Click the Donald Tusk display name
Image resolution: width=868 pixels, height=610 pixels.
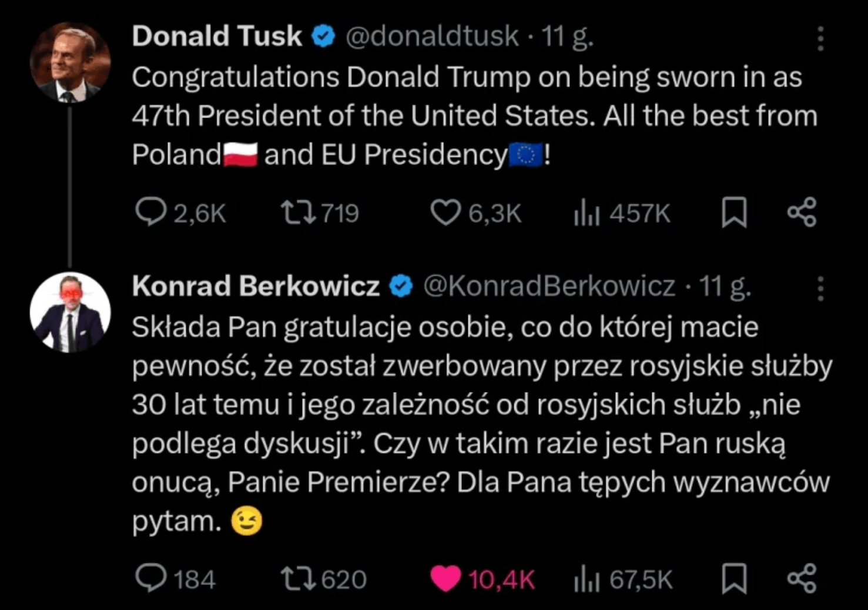pos(217,36)
